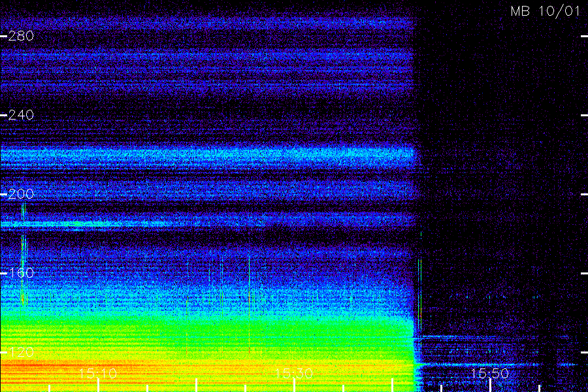Screen dimensions: 588x392
Task: Click the 120 frequency axis label
Action: pos(21,352)
